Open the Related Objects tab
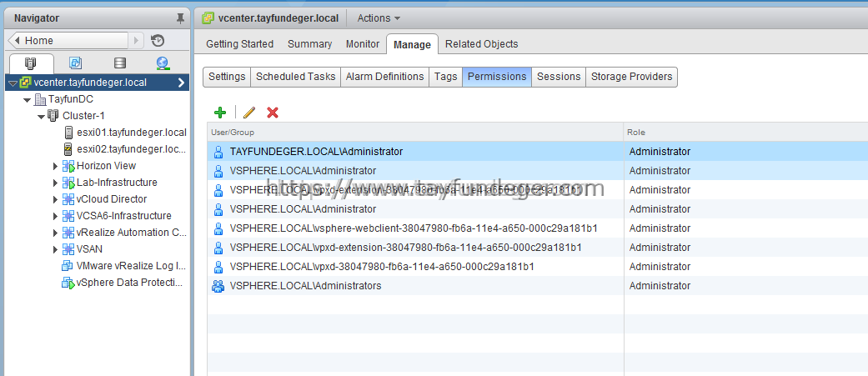Screen dimensions: 868x376 point(482,43)
